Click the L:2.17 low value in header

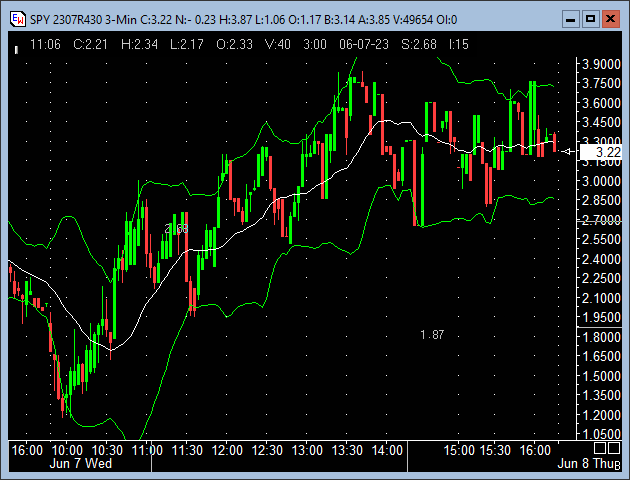[x=187, y=44]
